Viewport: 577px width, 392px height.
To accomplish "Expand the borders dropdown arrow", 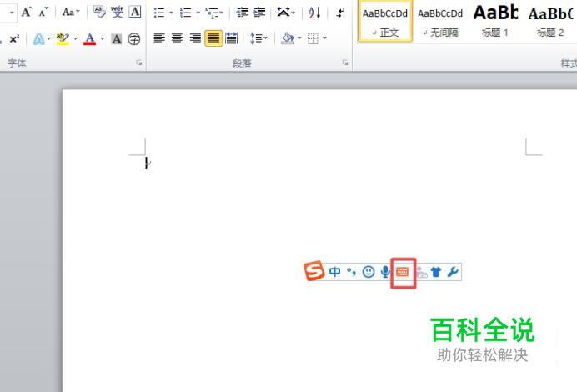I will coord(324,38).
